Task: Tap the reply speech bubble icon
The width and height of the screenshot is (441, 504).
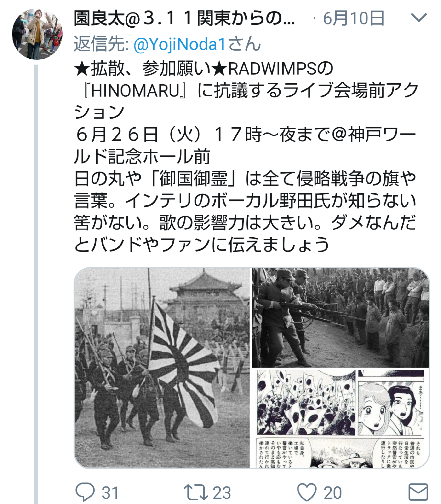Action: tap(85, 492)
